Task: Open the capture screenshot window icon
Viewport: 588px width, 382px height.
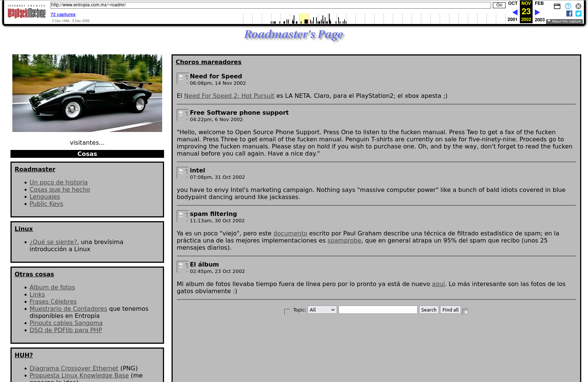Action: click(557, 6)
